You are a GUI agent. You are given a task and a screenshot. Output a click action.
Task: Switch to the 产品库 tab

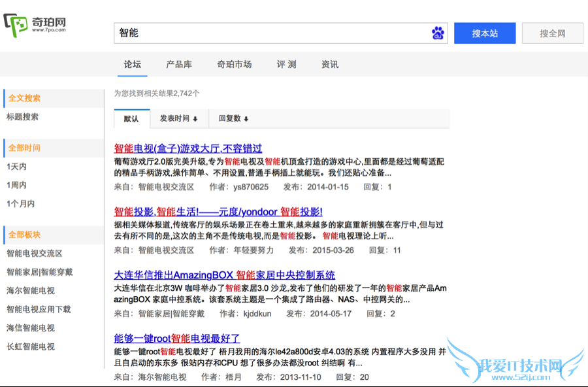pyautogui.click(x=178, y=64)
